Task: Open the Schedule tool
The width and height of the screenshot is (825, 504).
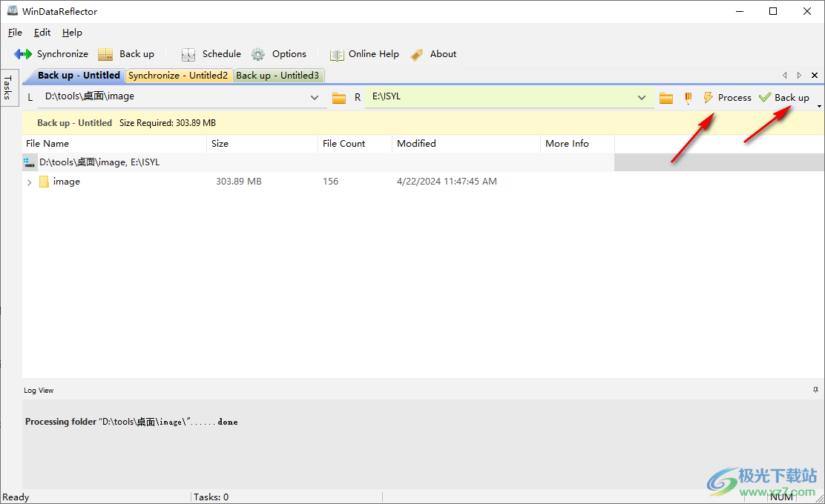Action: 188,54
